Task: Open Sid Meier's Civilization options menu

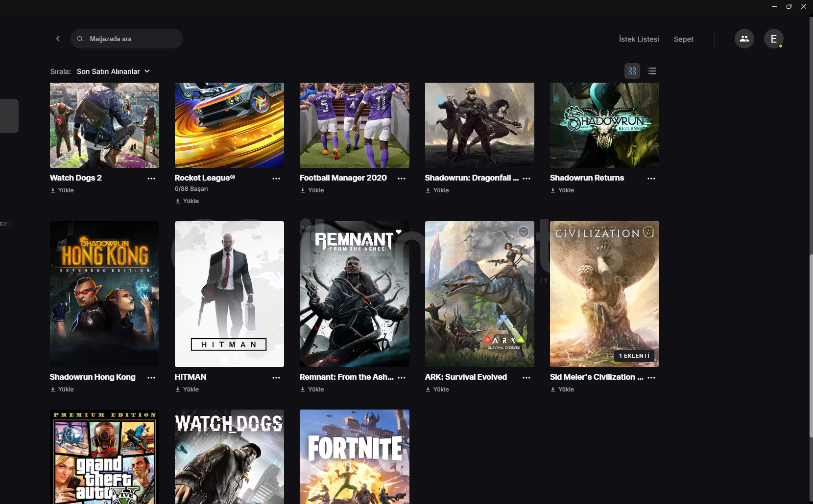Action: click(651, 378)
